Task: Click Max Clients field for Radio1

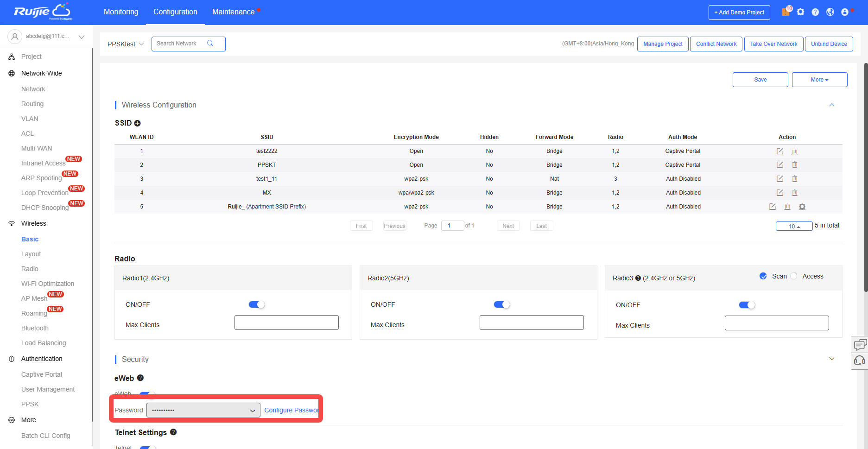Action: (x=286, y=323)
